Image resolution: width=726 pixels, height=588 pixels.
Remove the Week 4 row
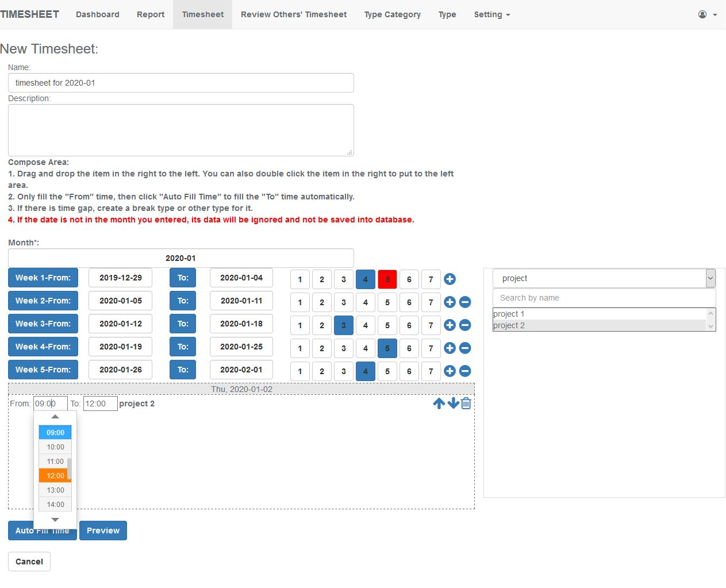click(466, 348)
